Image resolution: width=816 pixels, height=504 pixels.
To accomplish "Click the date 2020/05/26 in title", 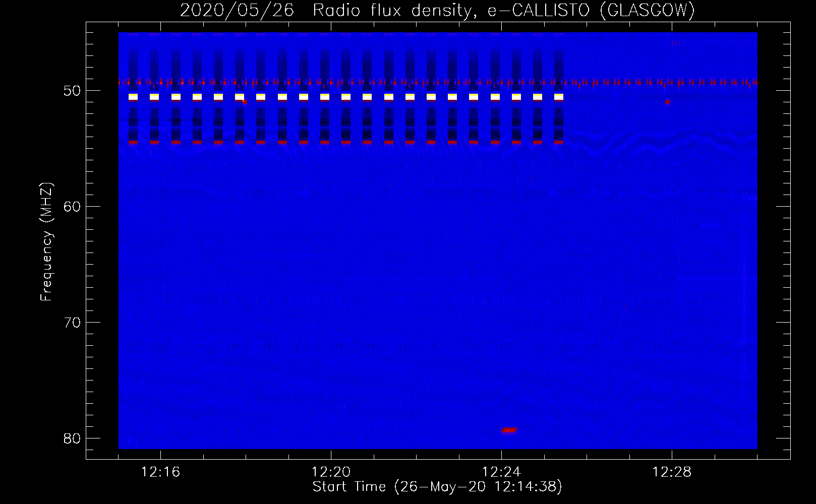I will point(237,10).
